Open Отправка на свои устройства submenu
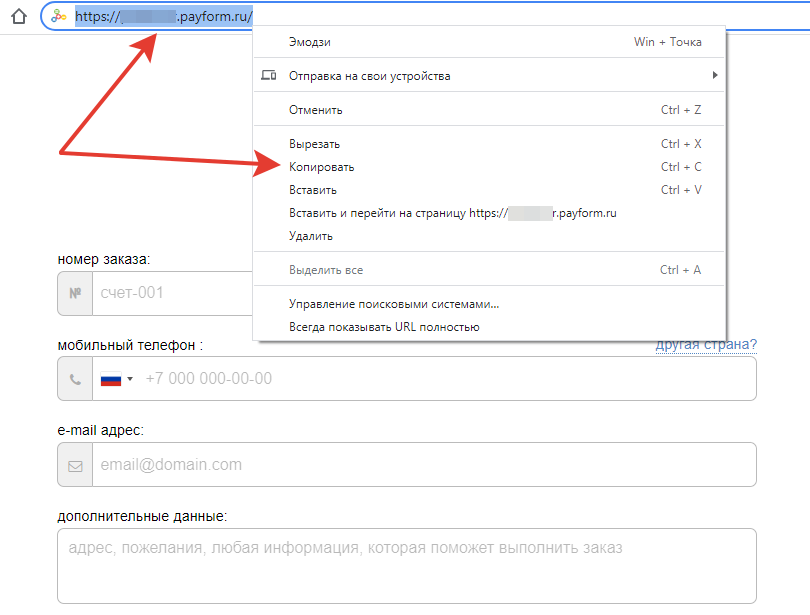Screen dimensions: 810x615 [489, 75]
